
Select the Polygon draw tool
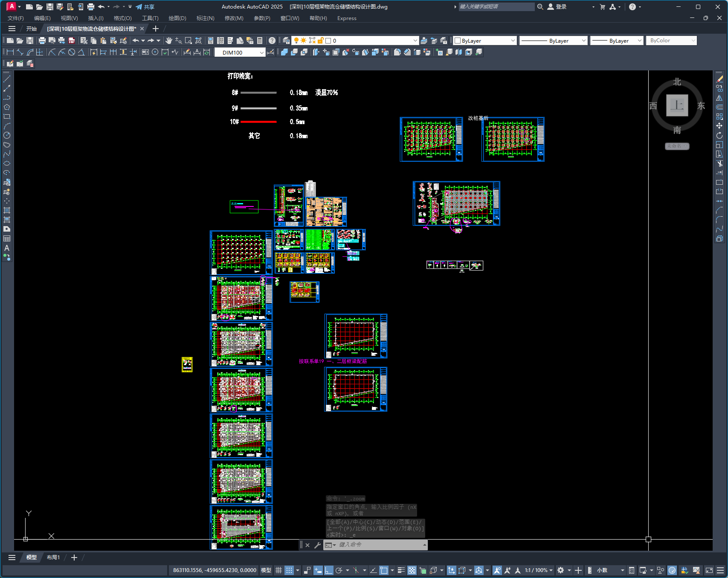tap(7, 107)
